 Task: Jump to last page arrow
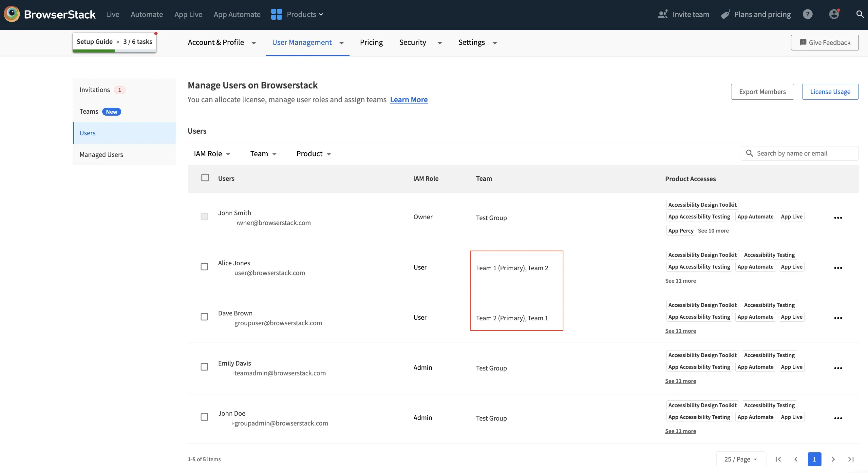pos(851,459)
